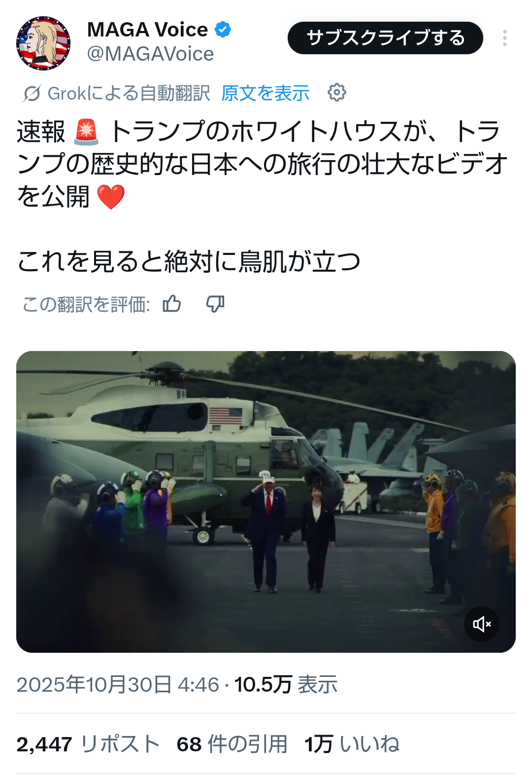Image resolution: width=532 pixels, height=777 pixels.
Task: Rate translation with thumbs down
Action: (x=215, y=304)
